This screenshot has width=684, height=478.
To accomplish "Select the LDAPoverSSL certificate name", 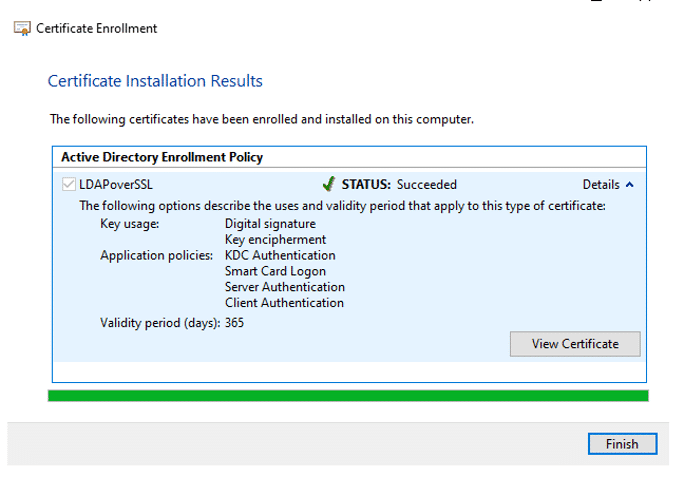I will pyautogui.click(x=116, y=184).
